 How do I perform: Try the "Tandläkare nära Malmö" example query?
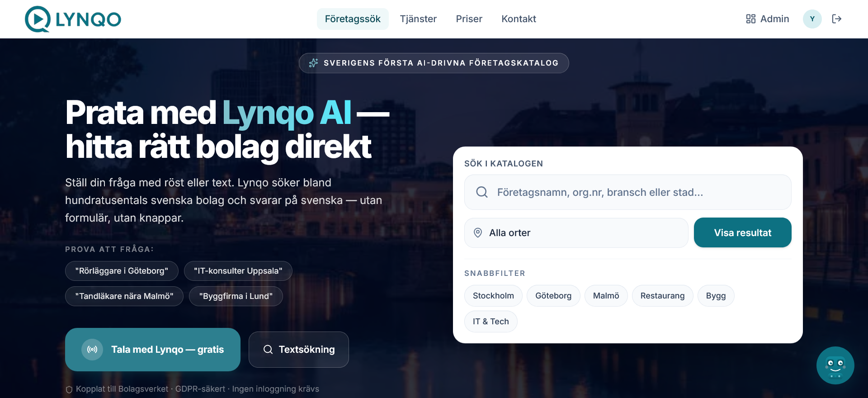tap(124, 296)
